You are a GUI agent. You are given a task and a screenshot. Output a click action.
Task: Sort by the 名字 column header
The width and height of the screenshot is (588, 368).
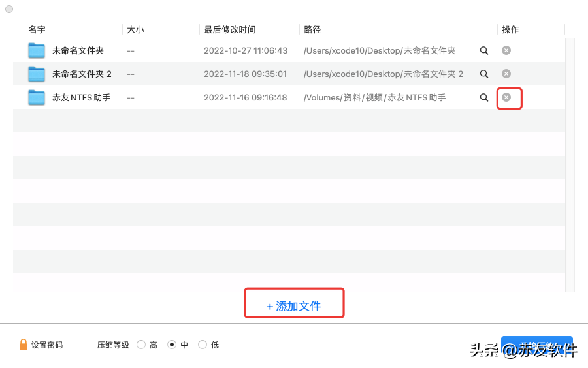pos(37,29)
